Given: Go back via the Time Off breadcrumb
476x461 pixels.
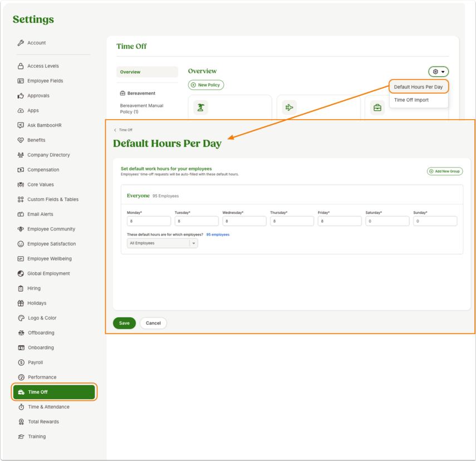Looking at the screenshot, I should (x=123, y=130).
